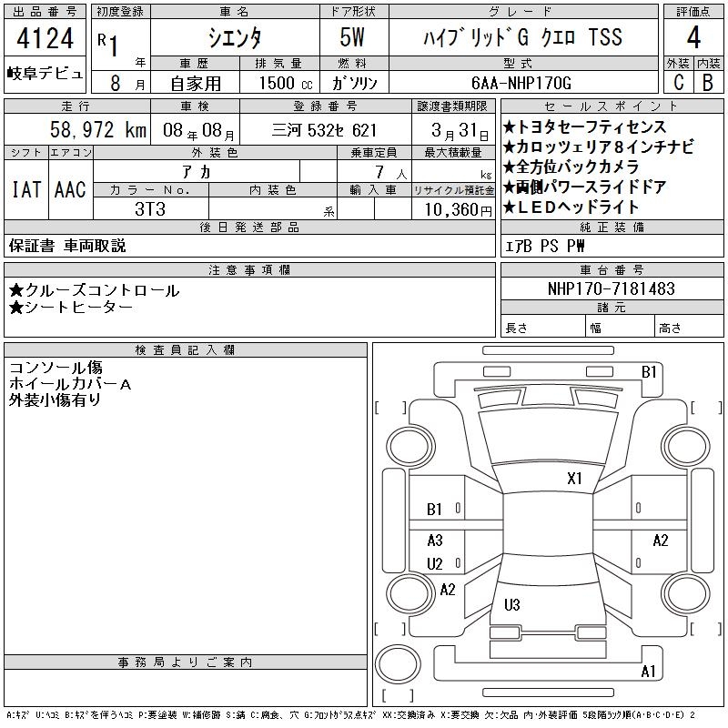Select the A3 mark on the car diagram
Screen dimensions: 728x728
click(x=435, y=541)
